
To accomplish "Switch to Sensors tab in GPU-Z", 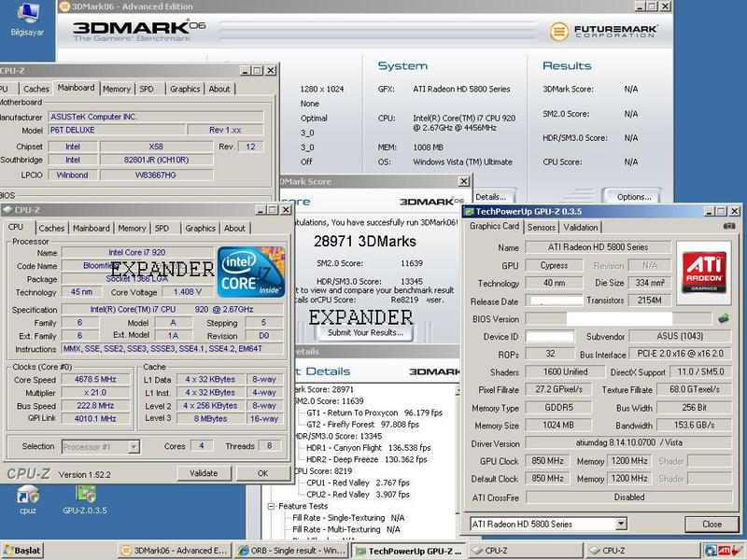I will pyautogui.click(x=542, y=227).
